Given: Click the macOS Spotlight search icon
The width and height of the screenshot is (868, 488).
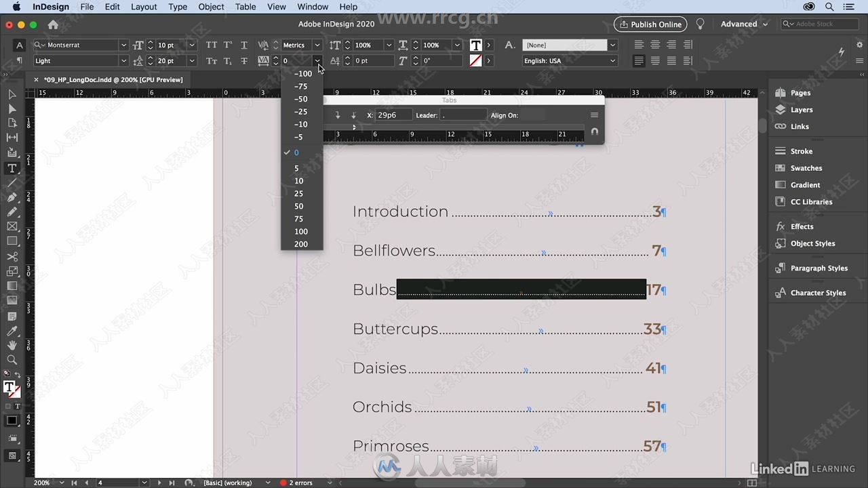Looking at the screenshot, I should [829, 7].
